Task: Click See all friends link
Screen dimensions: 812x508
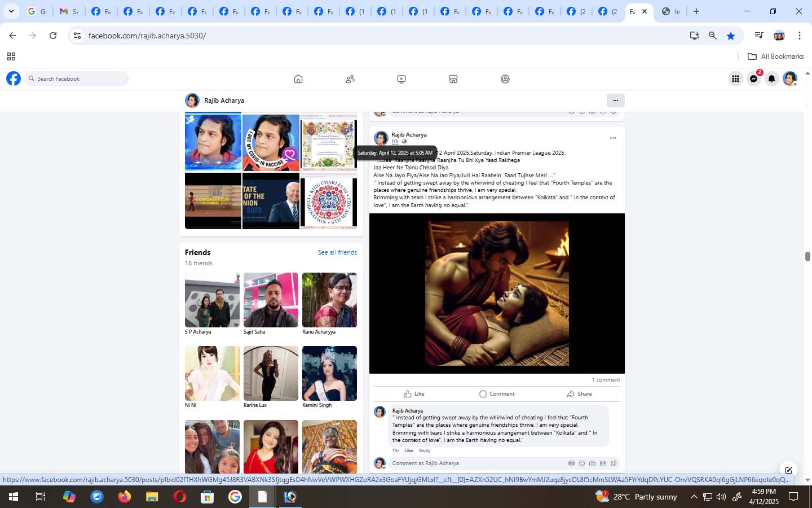Action: coord(337,252)
